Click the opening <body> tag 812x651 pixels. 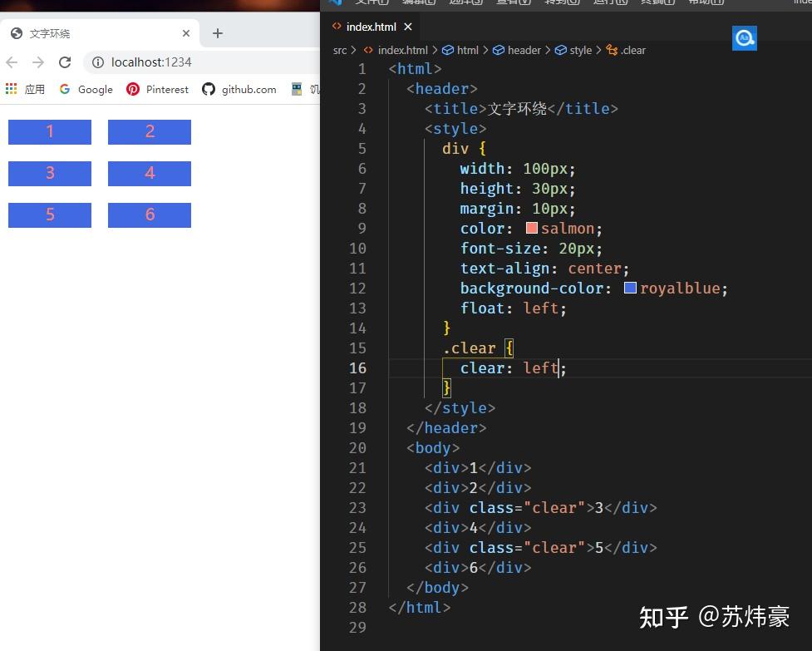click(433, 447)
